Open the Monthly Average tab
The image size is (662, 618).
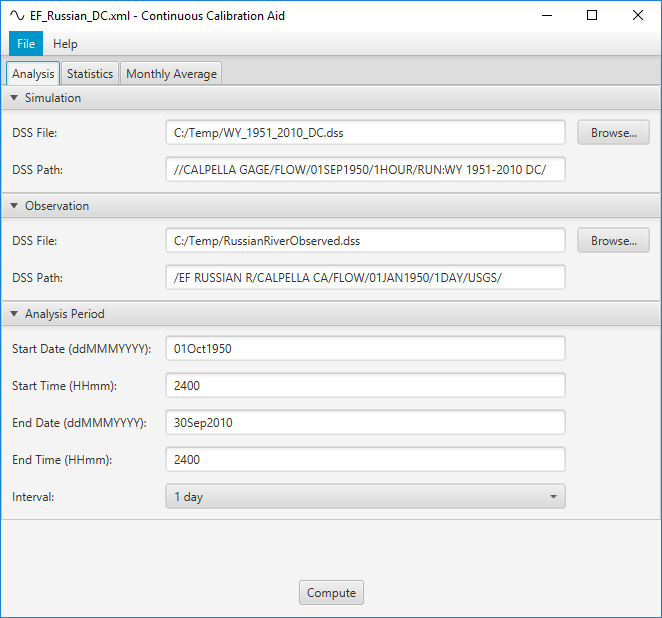(171, 73)
